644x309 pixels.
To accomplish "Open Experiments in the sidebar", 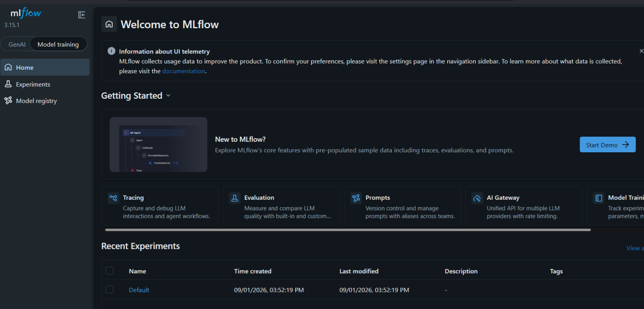I will pyautogui.click(x=45, y=84).
